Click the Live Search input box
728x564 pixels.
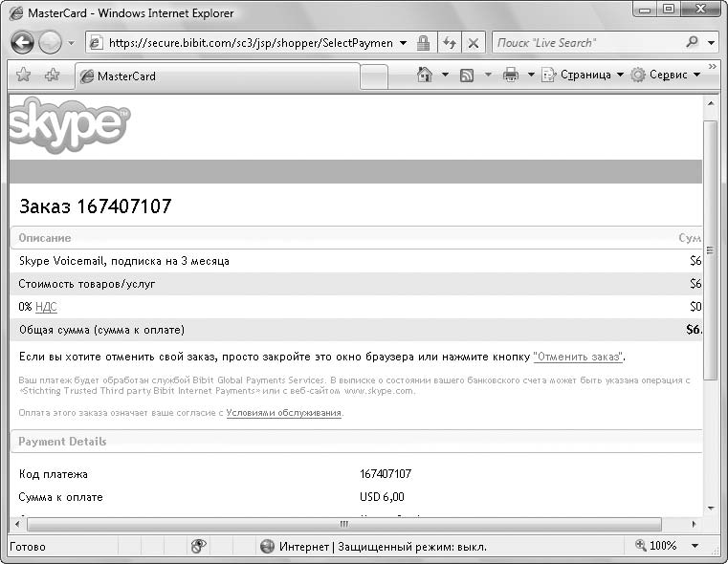tap(587, 43)
